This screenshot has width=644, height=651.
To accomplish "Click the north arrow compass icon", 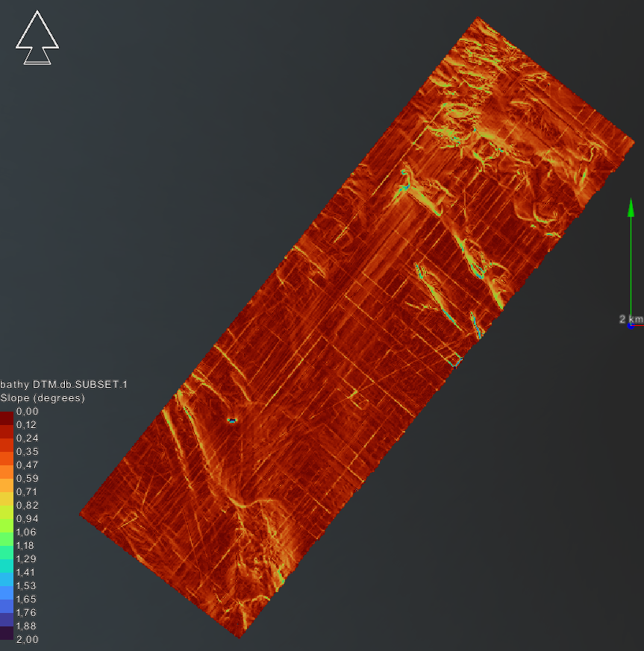I will click(x=37, y=38).
